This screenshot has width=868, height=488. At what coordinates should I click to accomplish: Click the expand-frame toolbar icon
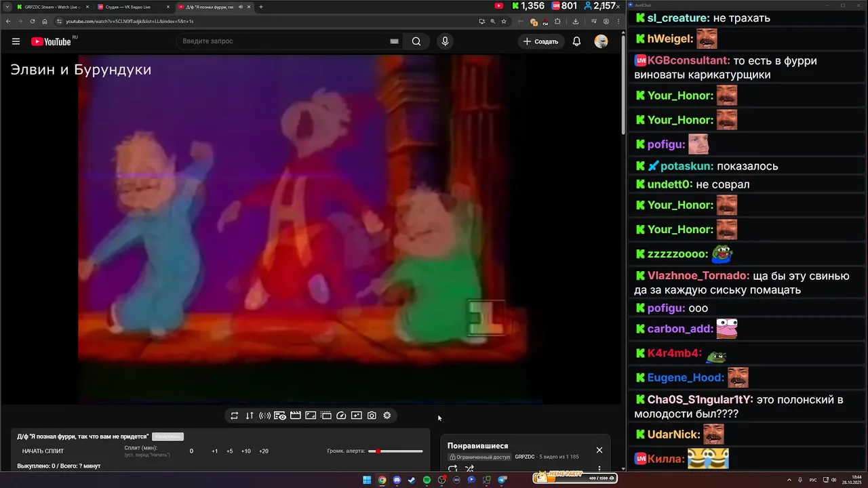tap(311, 415)
